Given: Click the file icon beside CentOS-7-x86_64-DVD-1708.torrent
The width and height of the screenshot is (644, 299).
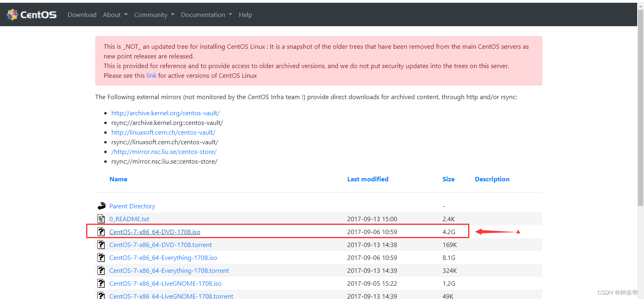Looking at the screenshot, I should tap(101, 245).
